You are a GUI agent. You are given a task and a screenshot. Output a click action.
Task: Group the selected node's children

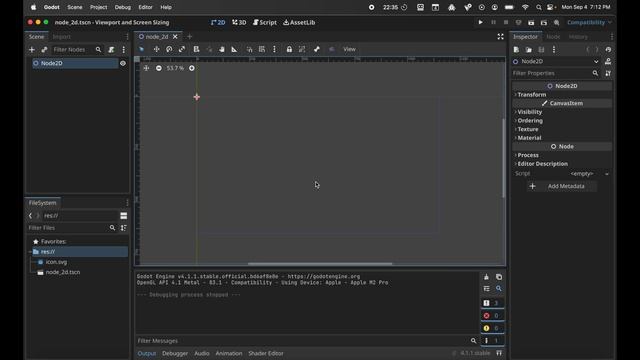302,49
